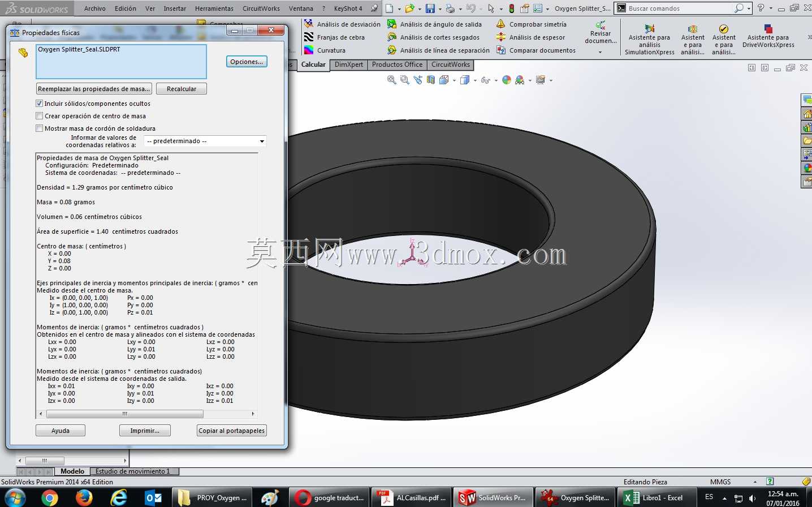
Task: Click the Imprimir button
Action: tap(145, 431)
